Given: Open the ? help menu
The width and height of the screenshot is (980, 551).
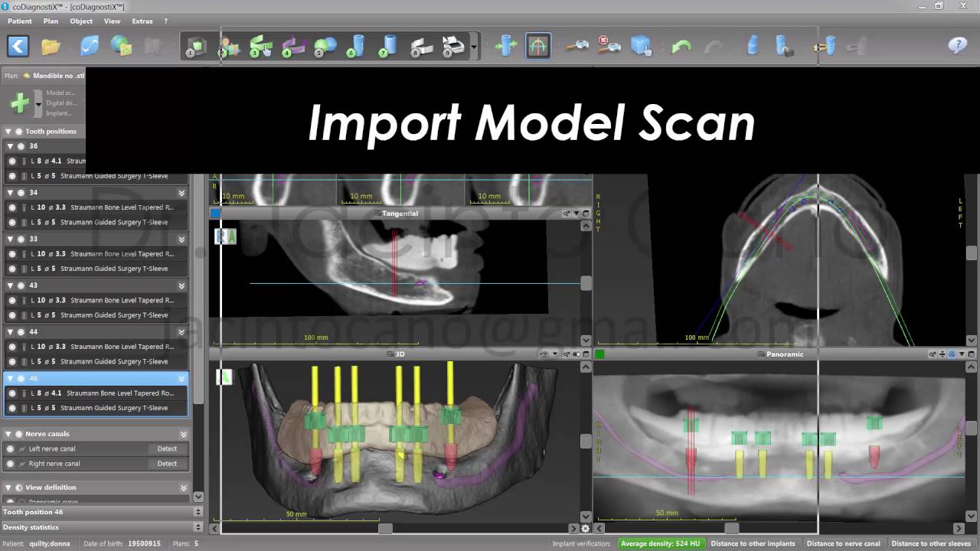Looking at the screenshot, I should click(166, 21).
